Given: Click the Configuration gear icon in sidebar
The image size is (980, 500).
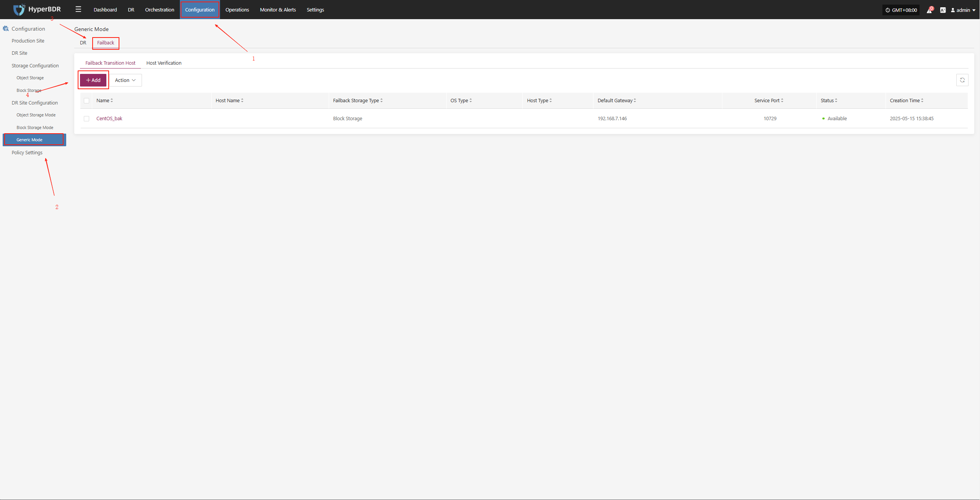Looking at the screenshot, I should 6,29.
